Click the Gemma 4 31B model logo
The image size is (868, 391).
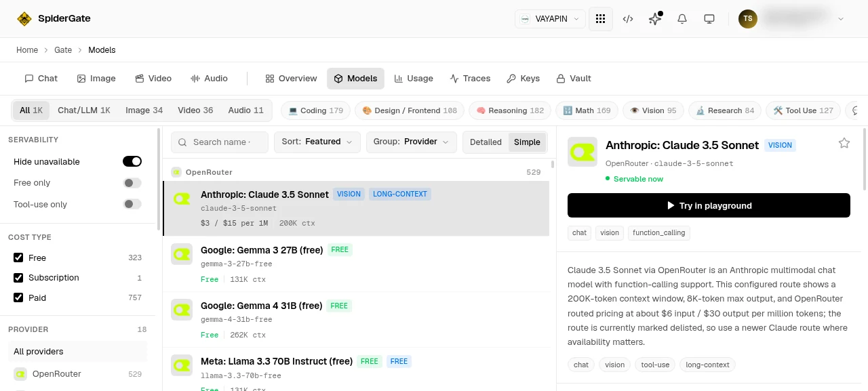182,310
